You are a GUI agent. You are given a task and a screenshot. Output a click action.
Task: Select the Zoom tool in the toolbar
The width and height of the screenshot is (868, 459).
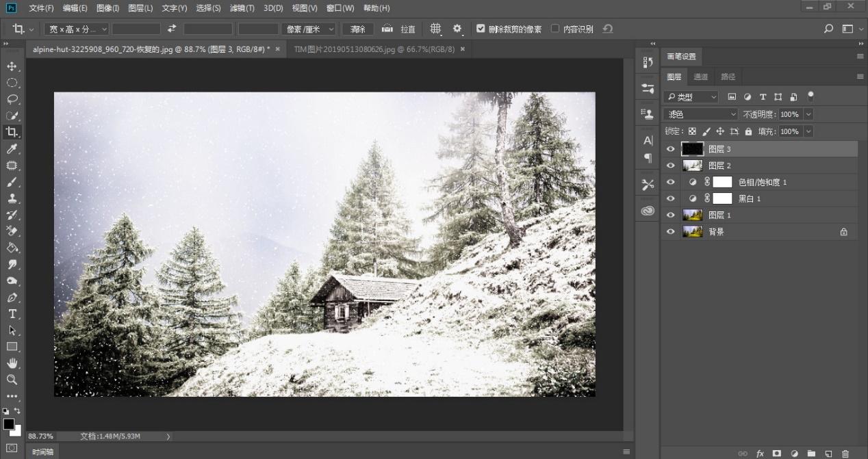[x=12, y=380]
